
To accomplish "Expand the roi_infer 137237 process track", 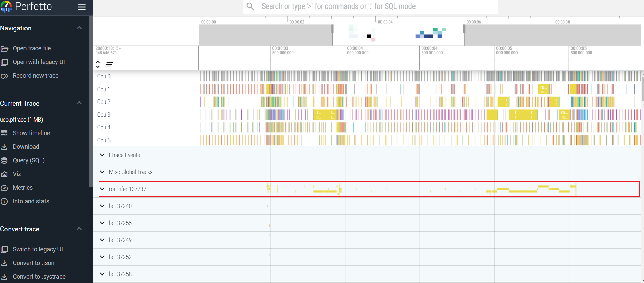I will [102, 189].
